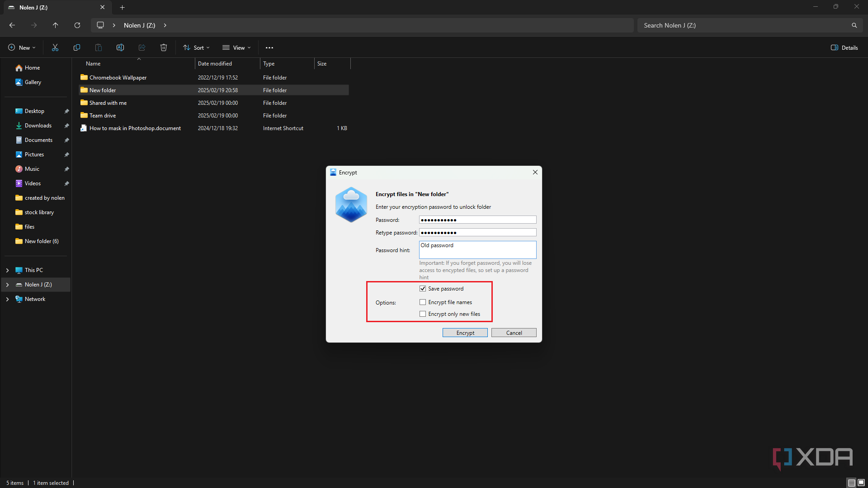This screenshot has height=488, width=868.
Task: Click the Retype password field
Action: pyautogui.click(x=477, y=232)
